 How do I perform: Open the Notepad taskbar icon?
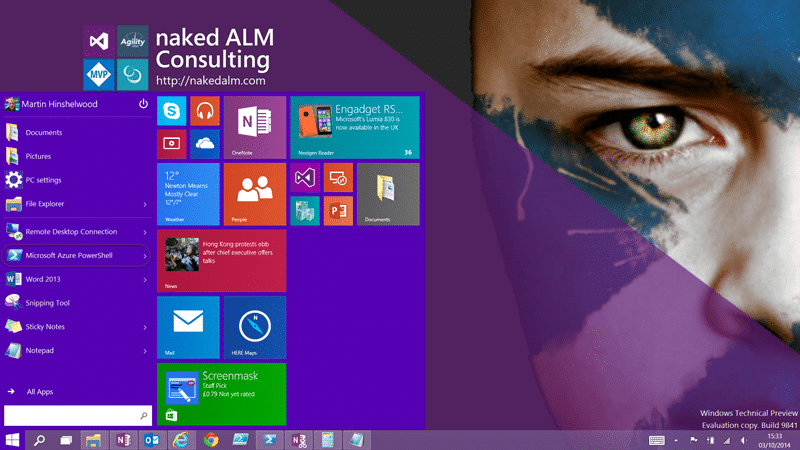[x=357, y=440]
